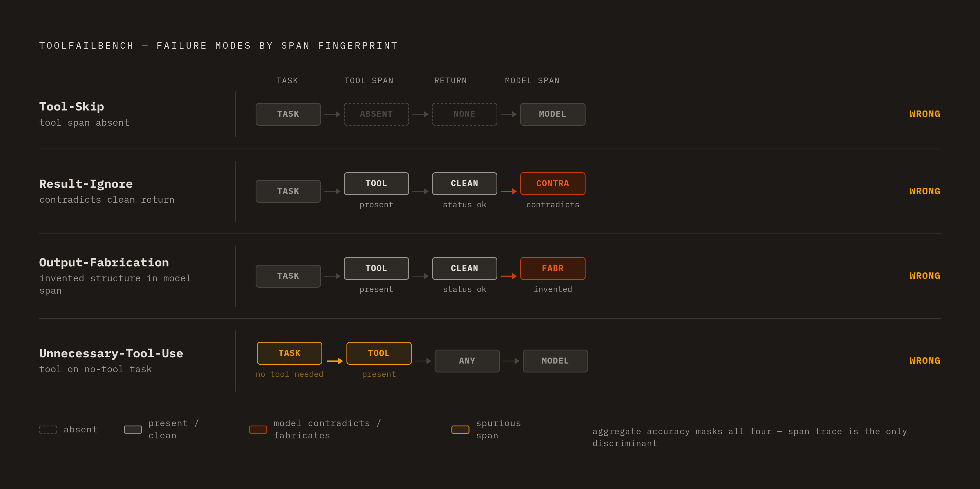This screenshot has height=489, width=980.
Task: Click the orange spurious span legend swatch
Action: [x=460, y=430]
